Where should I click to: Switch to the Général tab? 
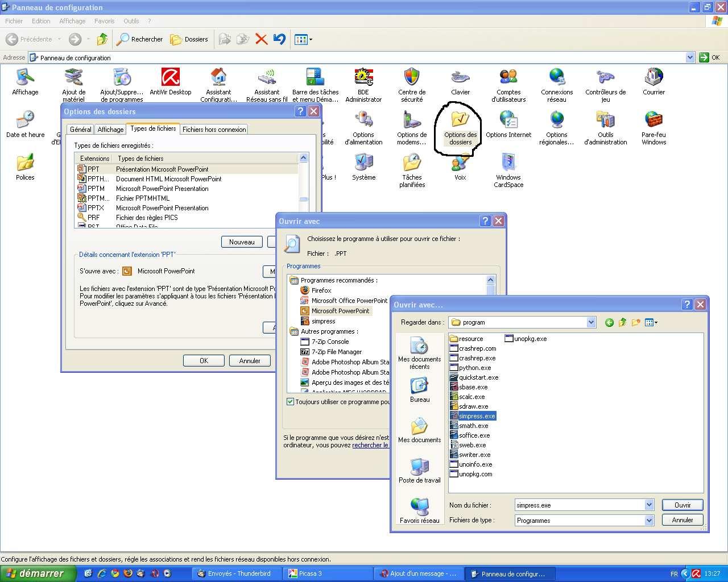click(x=80, y=130)
